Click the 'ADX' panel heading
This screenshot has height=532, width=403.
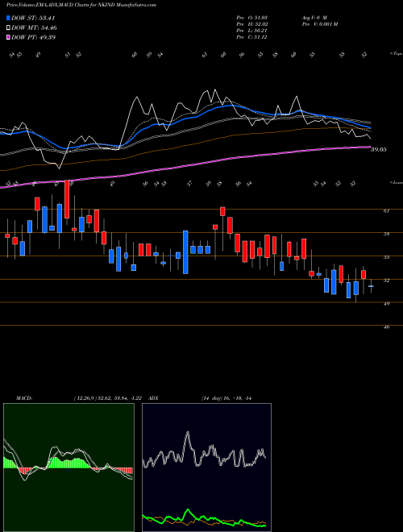[x=154, y=398]
